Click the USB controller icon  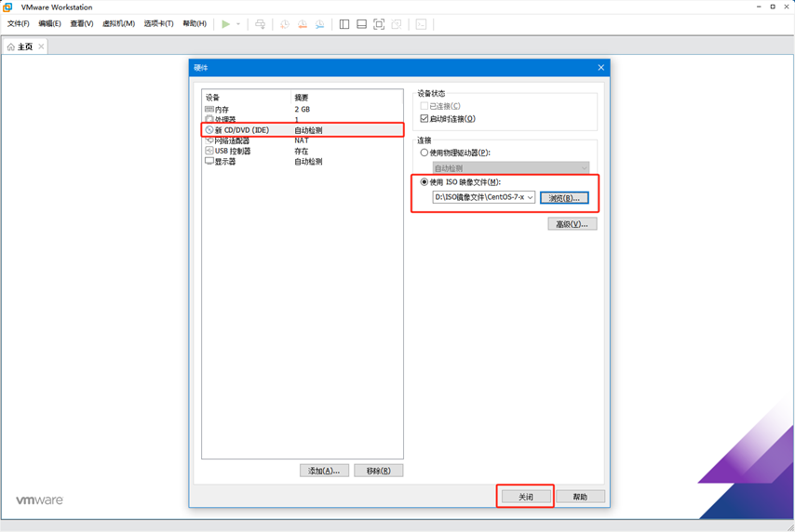(209, 151)
